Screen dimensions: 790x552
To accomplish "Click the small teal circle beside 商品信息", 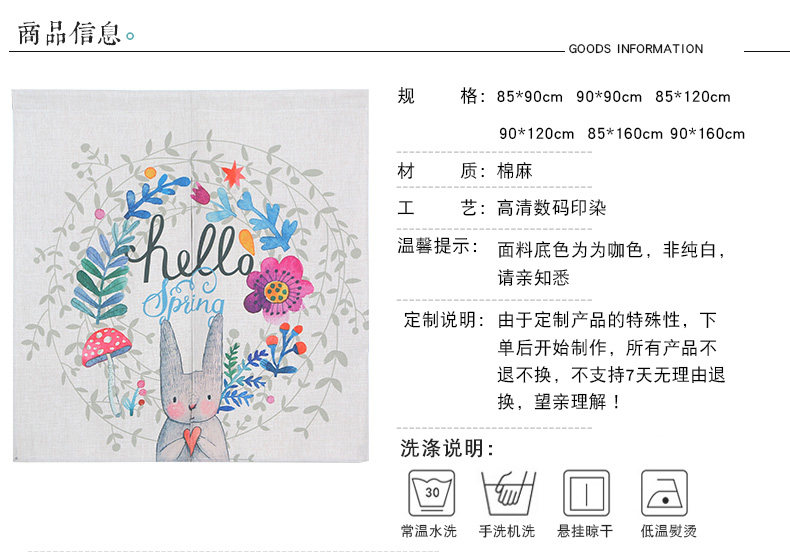I will point(130,36).
